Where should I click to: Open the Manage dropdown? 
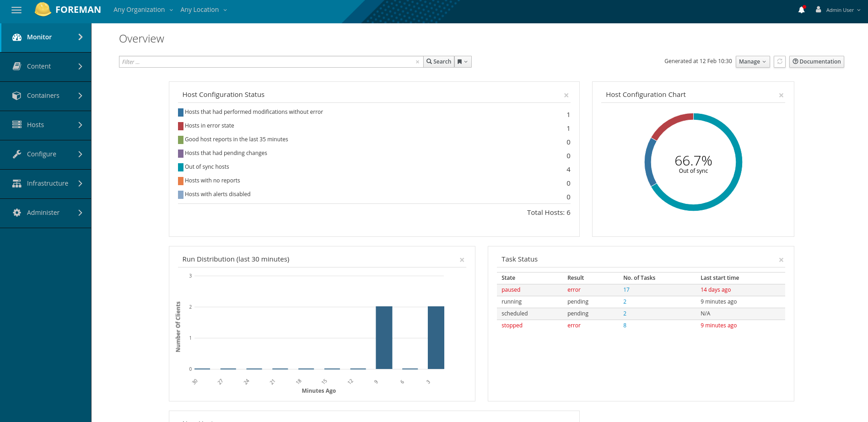752,62
